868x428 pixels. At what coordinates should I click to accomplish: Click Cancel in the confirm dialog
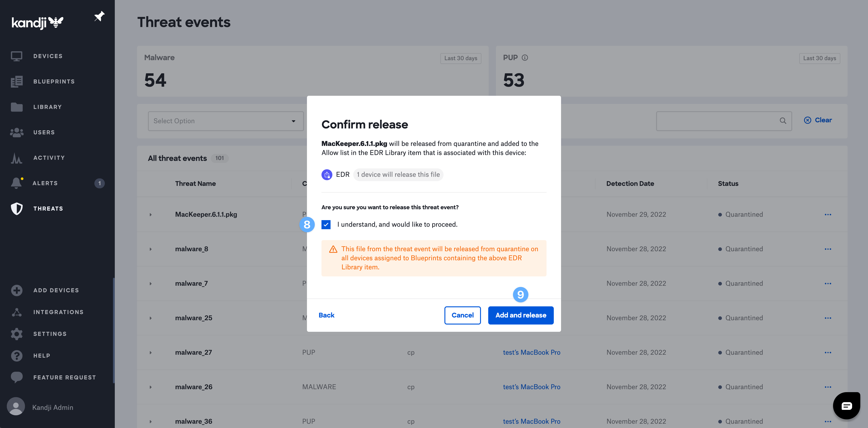pyautogui.click(x=462, y=315)
